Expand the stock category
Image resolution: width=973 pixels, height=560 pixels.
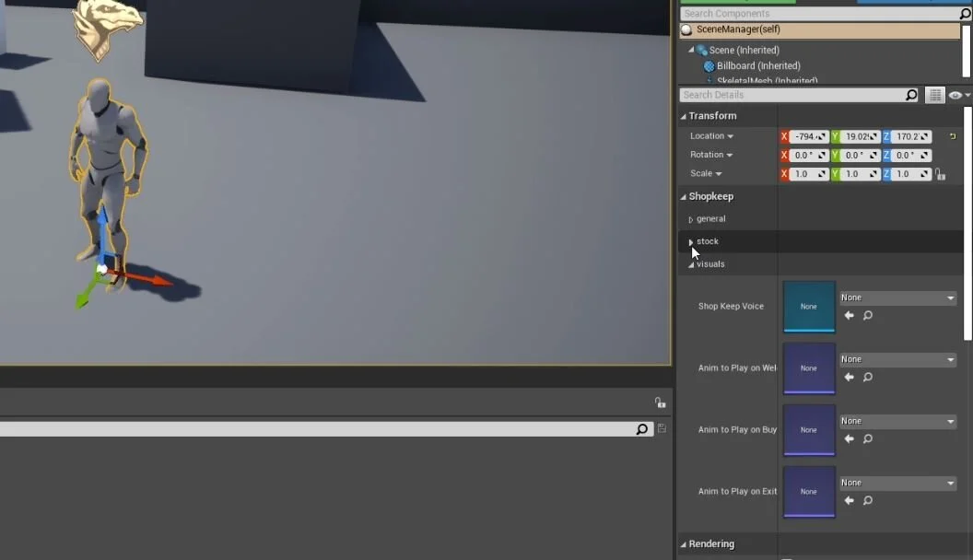pos(691,240)
